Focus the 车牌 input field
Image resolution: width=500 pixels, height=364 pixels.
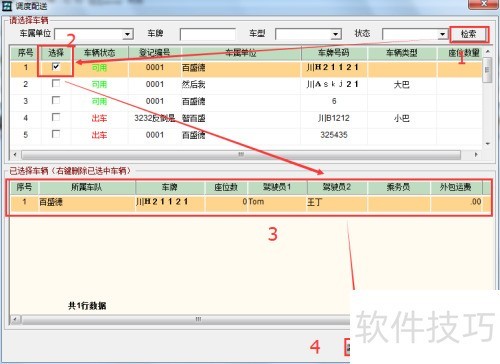(208, 34)
